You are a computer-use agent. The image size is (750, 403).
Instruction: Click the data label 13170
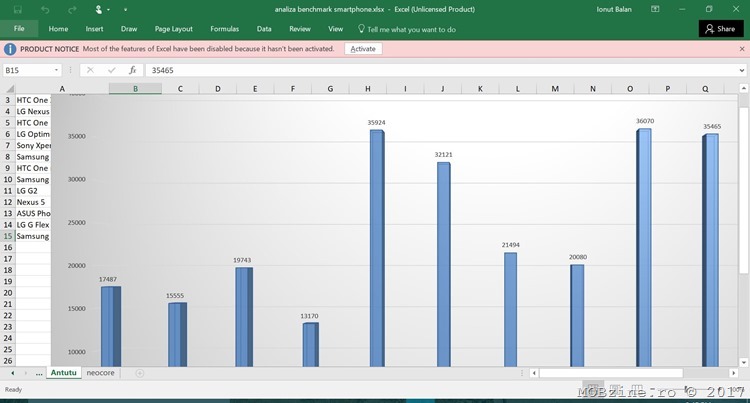tap(309, 316)
